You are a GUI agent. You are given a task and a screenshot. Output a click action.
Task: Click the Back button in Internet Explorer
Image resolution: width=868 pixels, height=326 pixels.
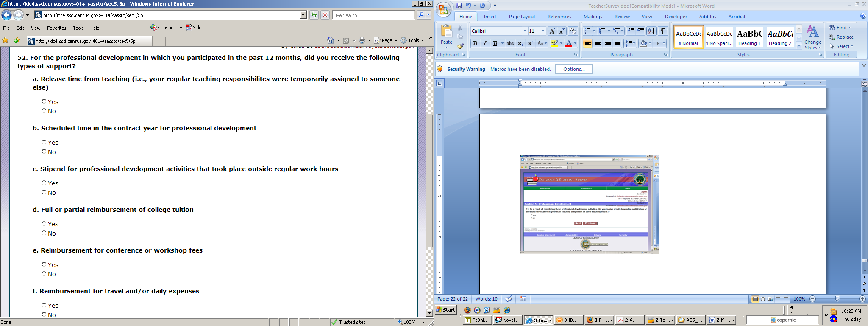point(6,15)
